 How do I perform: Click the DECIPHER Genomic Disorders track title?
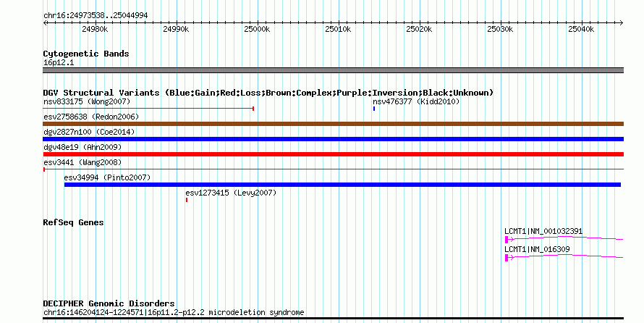[x=109, y=303]
